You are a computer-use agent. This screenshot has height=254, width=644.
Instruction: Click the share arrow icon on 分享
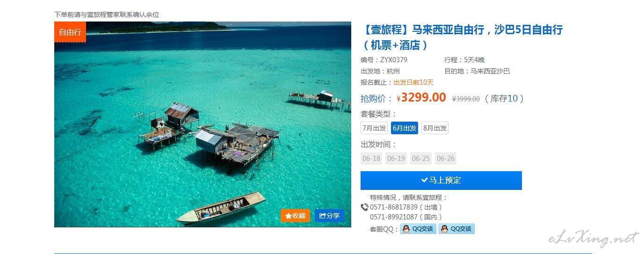[x=323, y=216]
